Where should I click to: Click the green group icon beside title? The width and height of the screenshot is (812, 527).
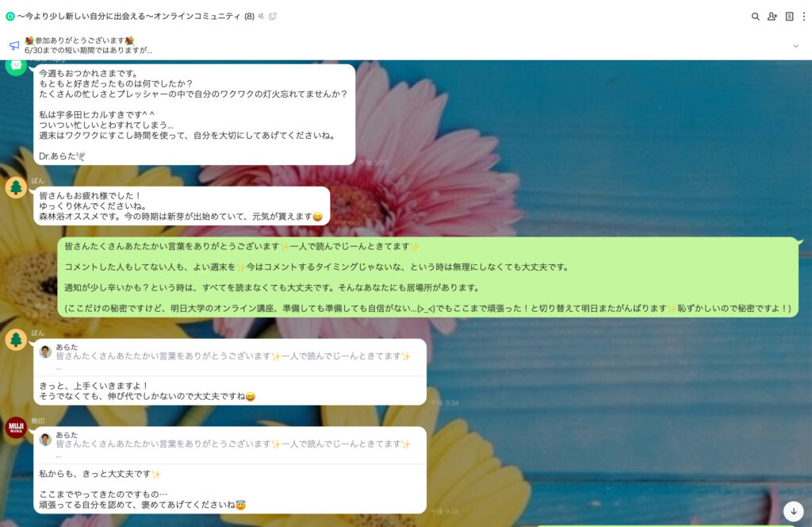tap(10, 17)
